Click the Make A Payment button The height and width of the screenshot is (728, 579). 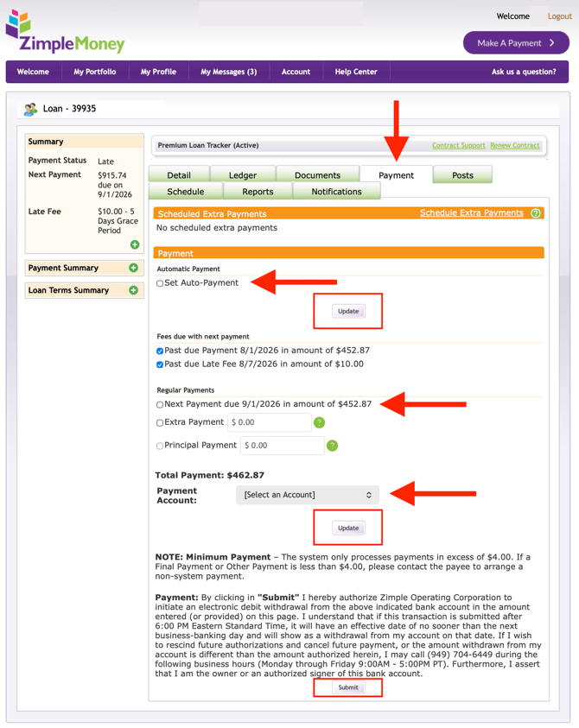[x=516, y=42]
